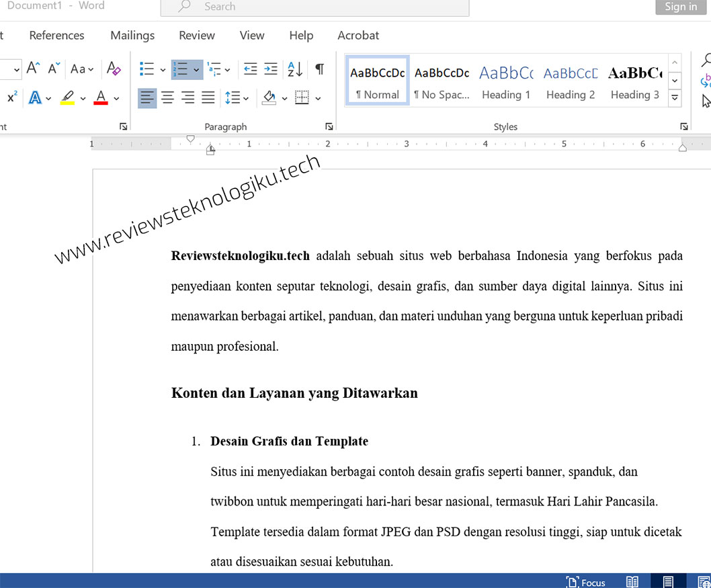Toggle numbered list formatting
The height and width of the screenshot is (588, 711).
[x=180, y=69]
